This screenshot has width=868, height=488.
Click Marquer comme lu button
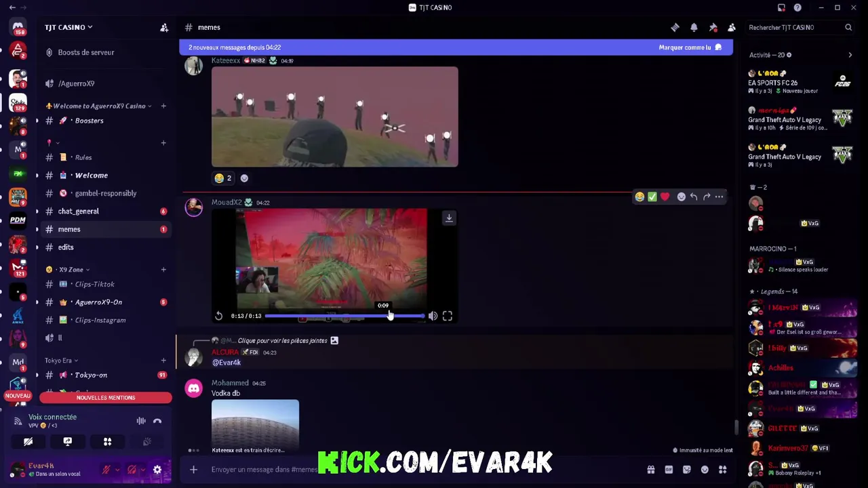(x=690, y=47)
